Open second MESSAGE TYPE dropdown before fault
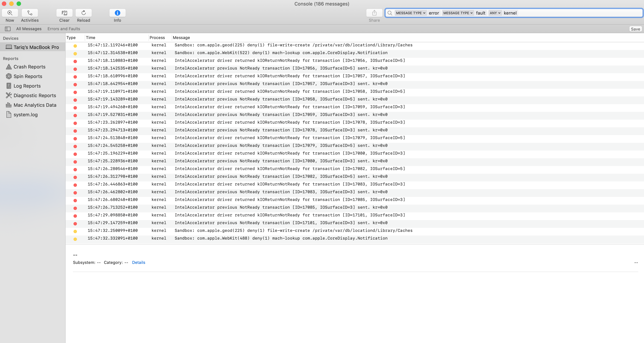This screenshot has height=343, width=644. click(x=458, y=13)
